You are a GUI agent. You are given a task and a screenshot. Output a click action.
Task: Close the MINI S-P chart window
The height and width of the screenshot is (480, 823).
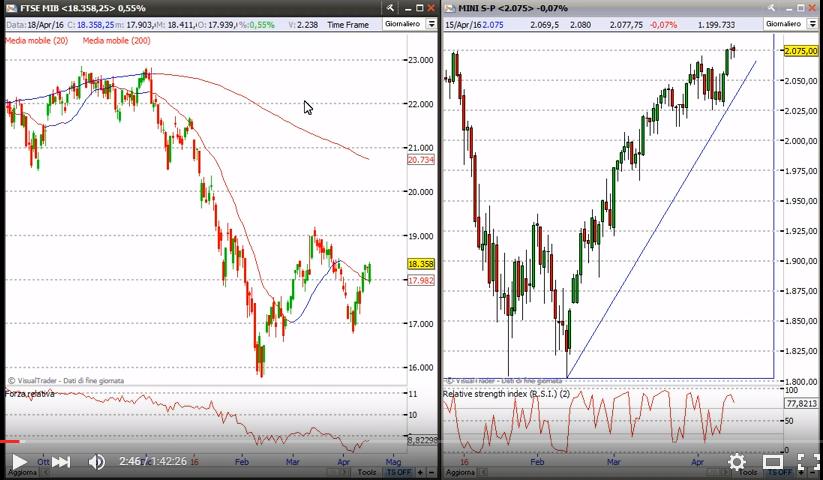point(812,8)
